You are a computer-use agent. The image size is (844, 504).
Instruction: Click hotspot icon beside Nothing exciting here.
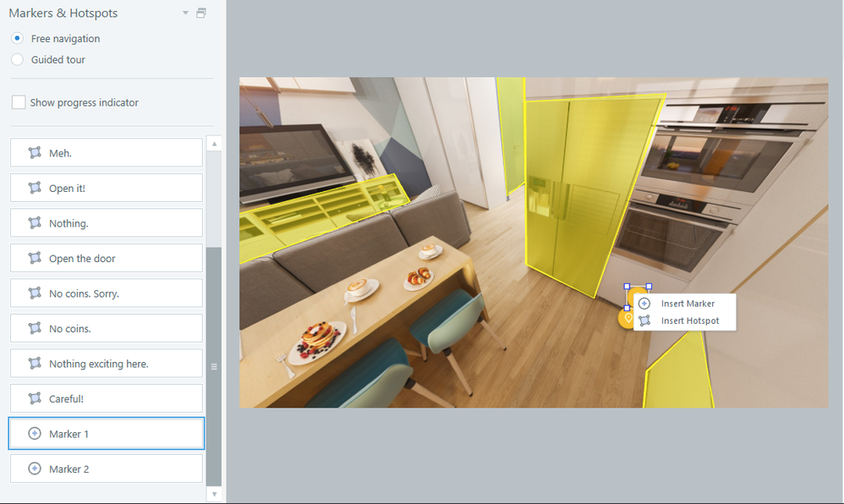(x=35, y=364)
